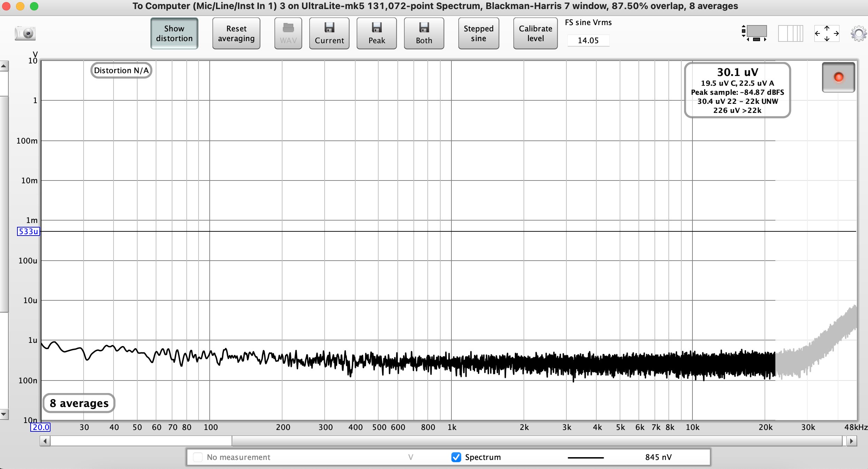Viewport: 868px width, 469px height.
Task: Click the window title text
Action: (x=435, y=6)
